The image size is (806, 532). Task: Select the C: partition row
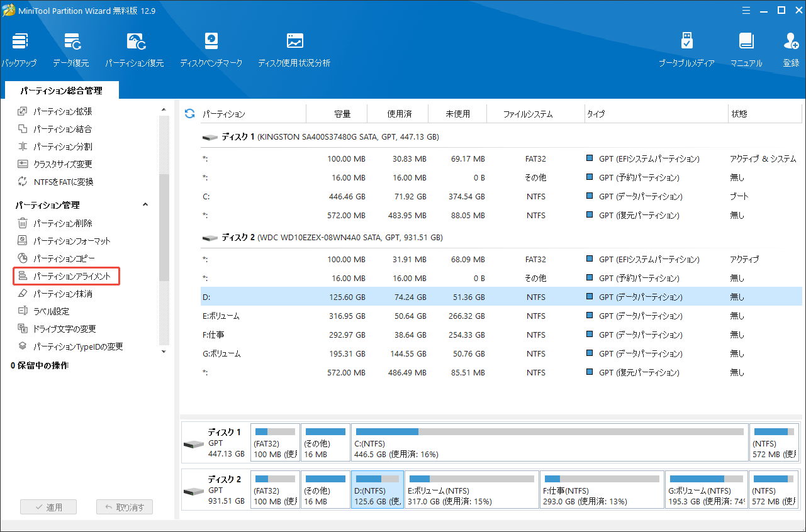click(x=501, y=196)
